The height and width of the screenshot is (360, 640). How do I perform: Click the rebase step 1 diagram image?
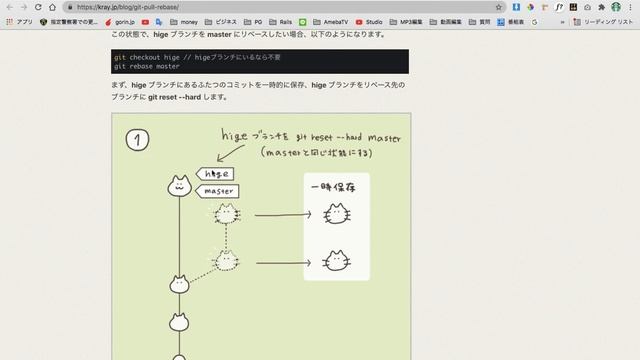click(x=261, y=236)
